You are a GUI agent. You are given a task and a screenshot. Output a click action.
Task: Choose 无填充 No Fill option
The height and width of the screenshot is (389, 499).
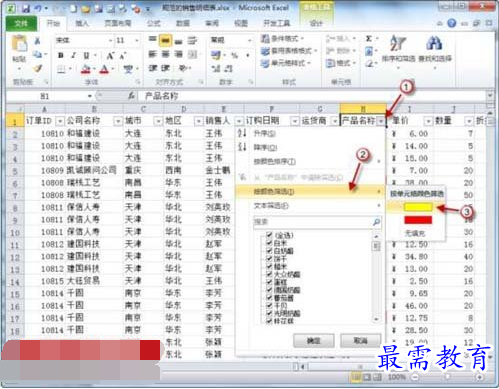pyautogui.click(x=415, y=233)
